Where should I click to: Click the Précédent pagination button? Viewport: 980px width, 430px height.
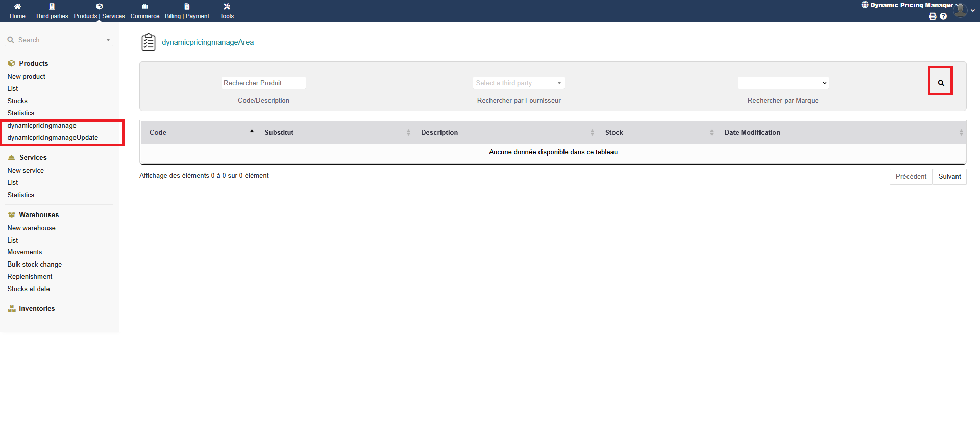pyautogui.click(x=911, y=177)
